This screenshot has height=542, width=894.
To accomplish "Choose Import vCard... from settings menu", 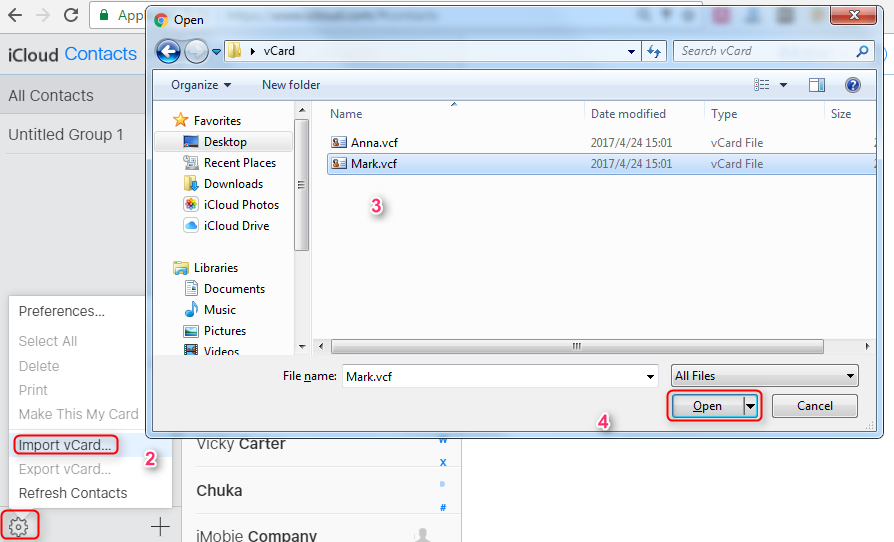I will (x=65, y=445).
